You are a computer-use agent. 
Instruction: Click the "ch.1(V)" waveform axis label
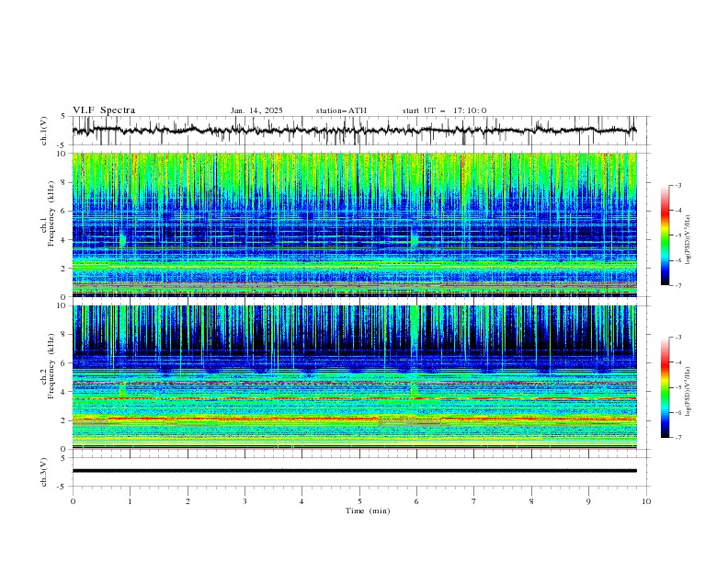[44, 131]
